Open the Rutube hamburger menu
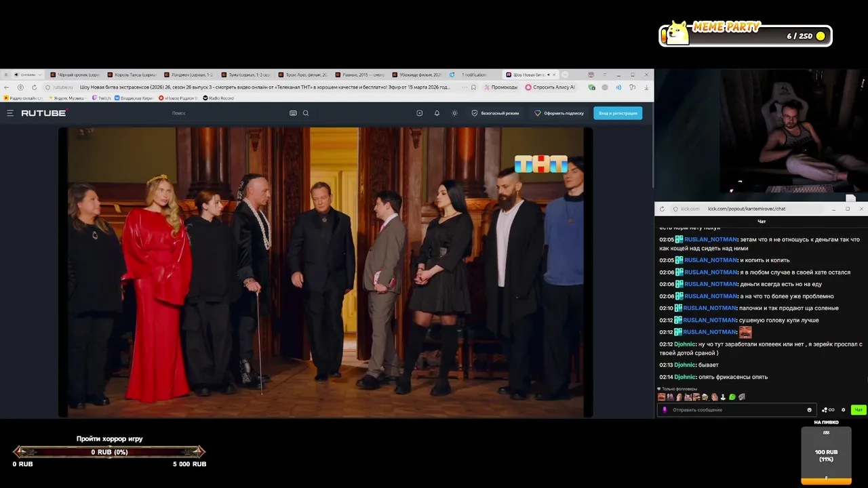 [10, 113]
